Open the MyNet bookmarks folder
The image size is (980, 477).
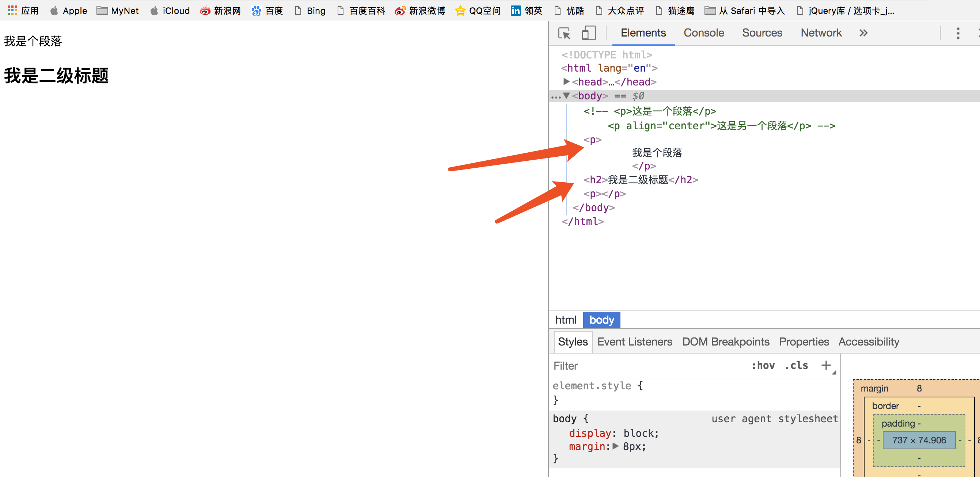[118, 10]
